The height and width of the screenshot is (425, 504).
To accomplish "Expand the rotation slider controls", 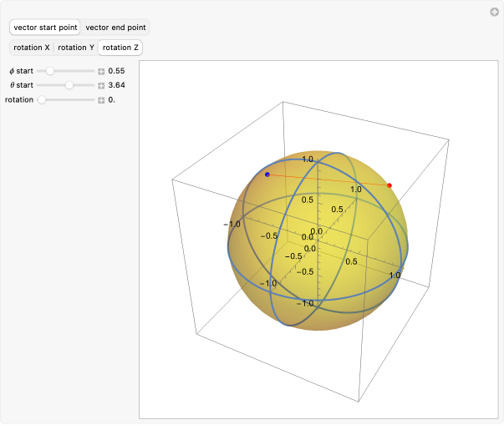I will tap(101, 100).
